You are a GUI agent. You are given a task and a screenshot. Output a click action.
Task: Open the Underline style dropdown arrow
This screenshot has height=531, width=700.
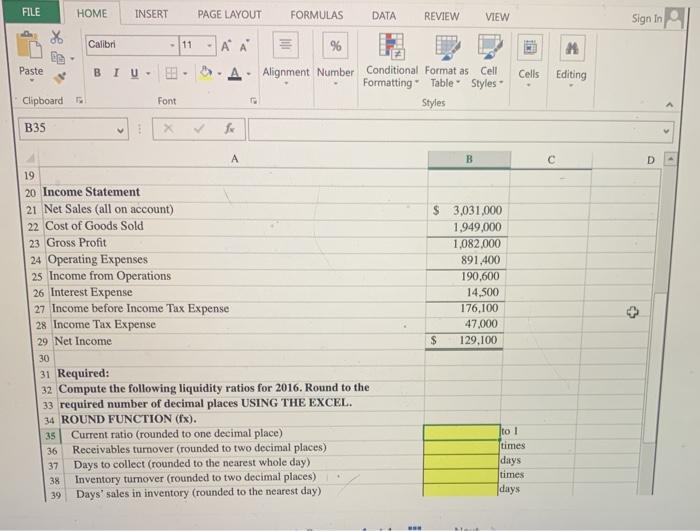pos(148,73)
